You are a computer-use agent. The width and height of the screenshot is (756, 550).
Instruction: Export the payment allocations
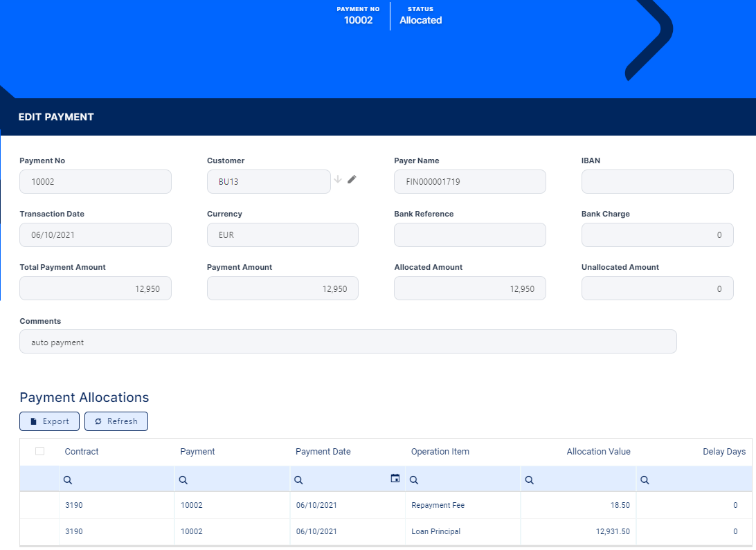[49, 421]
